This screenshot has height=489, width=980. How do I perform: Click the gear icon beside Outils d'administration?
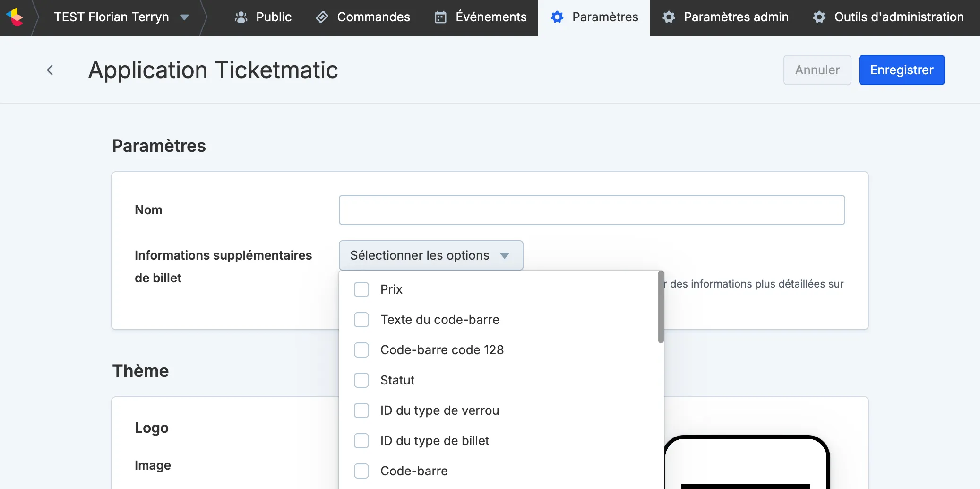coord(819,17)
